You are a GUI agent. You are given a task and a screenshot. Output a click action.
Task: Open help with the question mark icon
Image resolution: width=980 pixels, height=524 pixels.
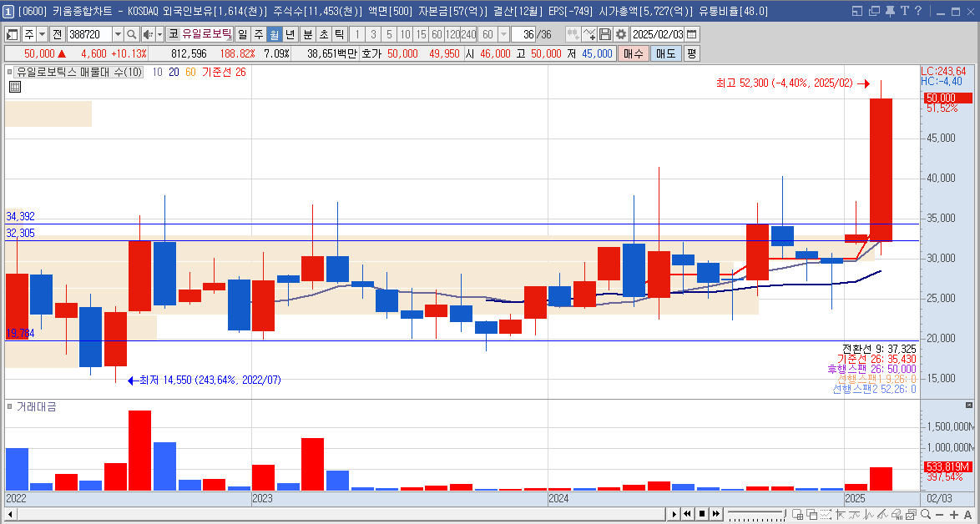(x=917, y=11)
